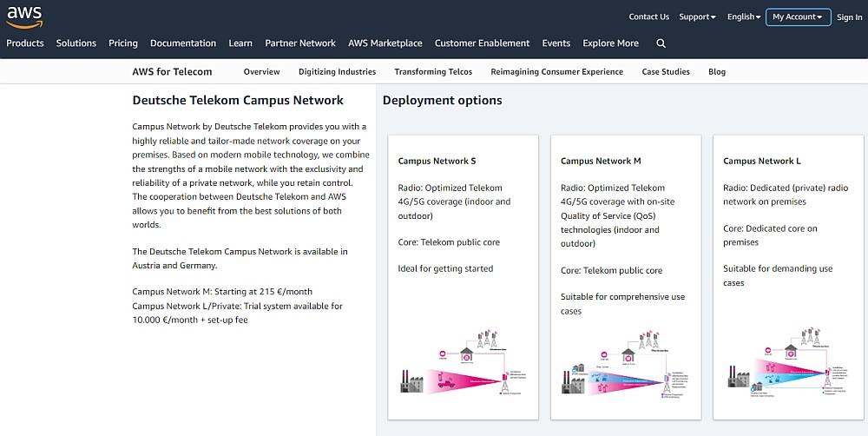Click 'available in Austria and Germany' sentence
This screenshot has height=436, width=868.
(x=240, y=258)
